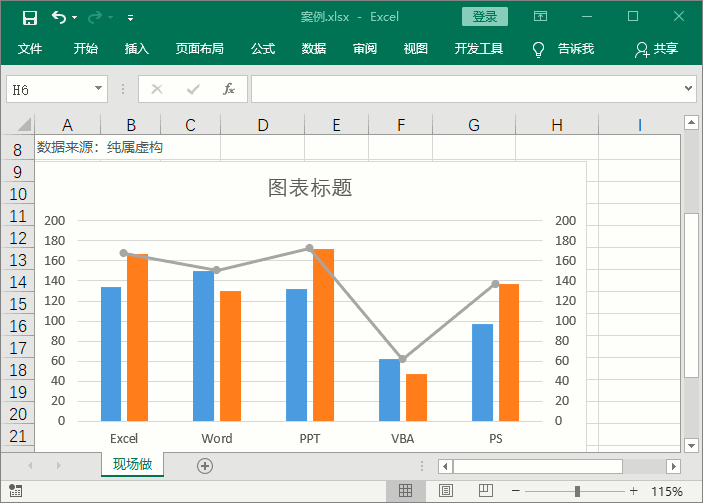Open Ribbon Display Options icon
The width and height of the screenshot is (703, 503).
540,17
